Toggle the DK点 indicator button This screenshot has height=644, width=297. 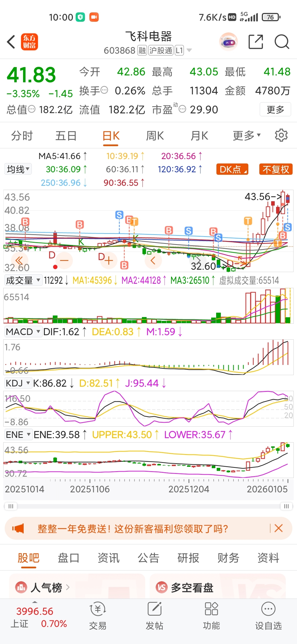pyautogui.click(x=232, y=169)
